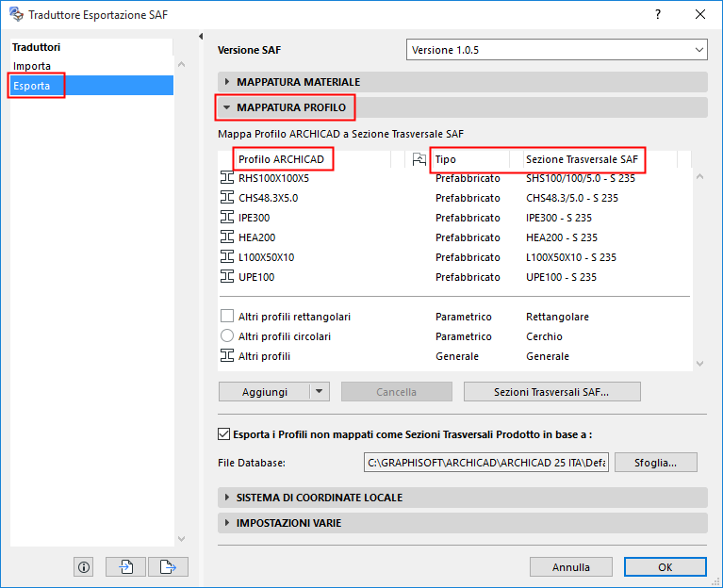Click the column icon beside the Tipo header
The width and height of the screenshot is (723, 588).
tap(419, 159)
